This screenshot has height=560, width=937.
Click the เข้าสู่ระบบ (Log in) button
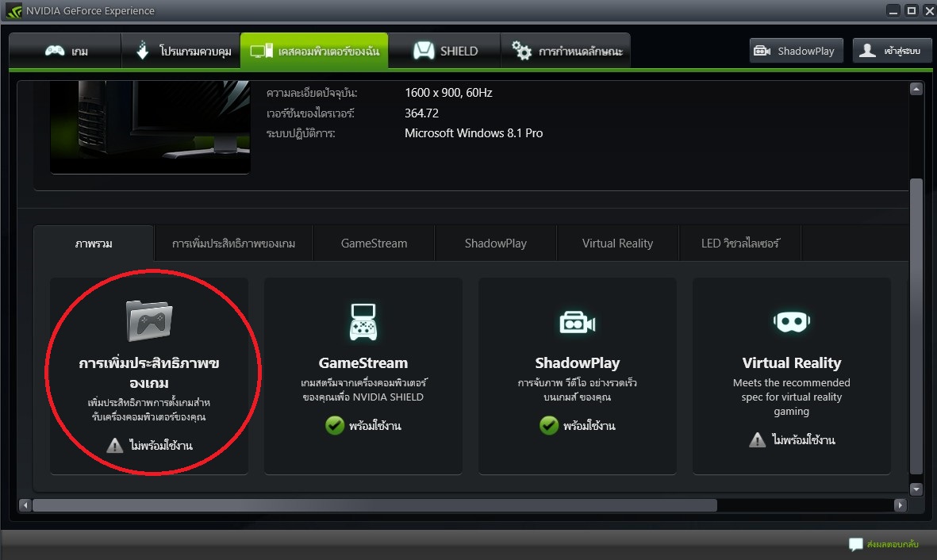point(892,51)
